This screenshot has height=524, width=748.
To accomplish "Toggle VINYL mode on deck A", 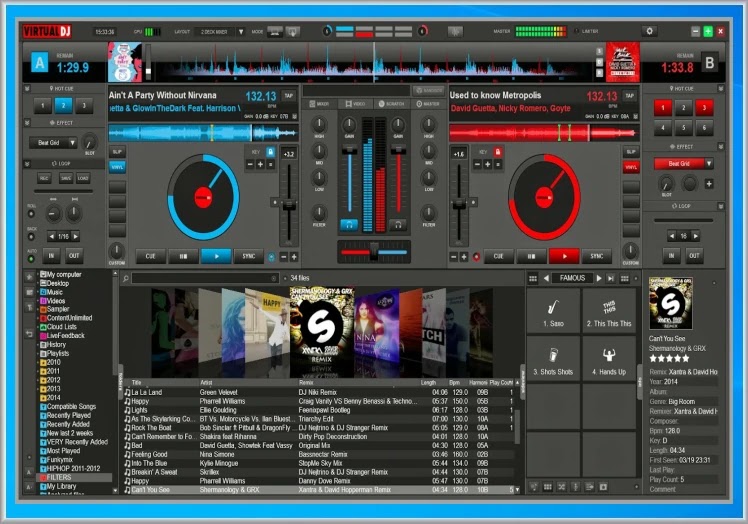I will [x=117, y=167].
